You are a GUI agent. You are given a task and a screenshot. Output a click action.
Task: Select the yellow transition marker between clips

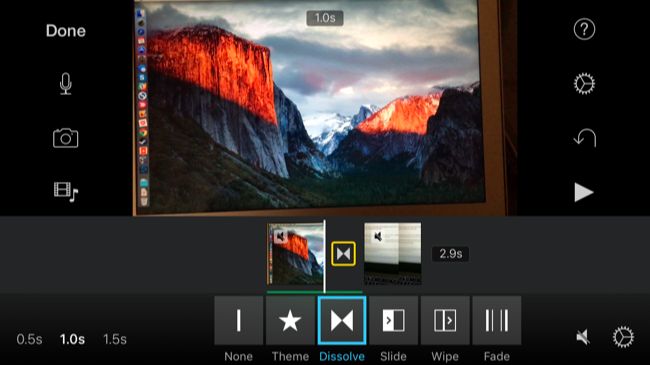(x=343, y=253)
